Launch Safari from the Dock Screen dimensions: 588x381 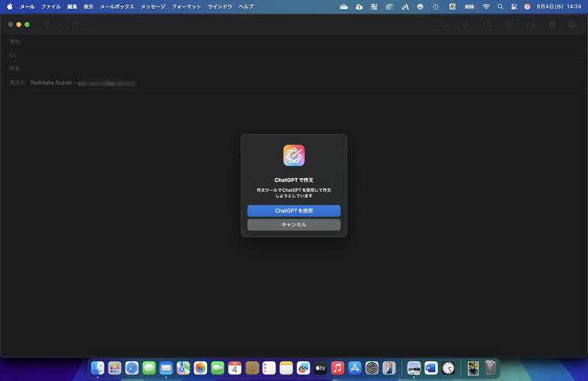point(132,368)
